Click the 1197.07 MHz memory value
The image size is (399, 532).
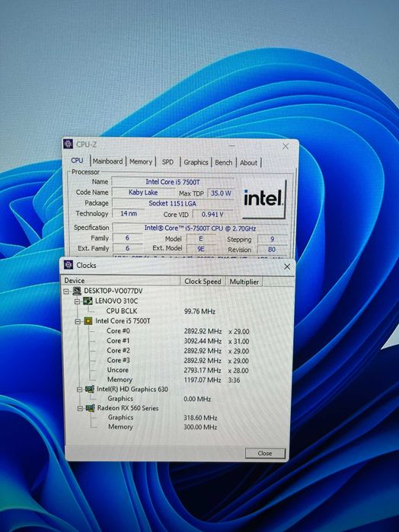pyautogui.click(x=203, y=380)
